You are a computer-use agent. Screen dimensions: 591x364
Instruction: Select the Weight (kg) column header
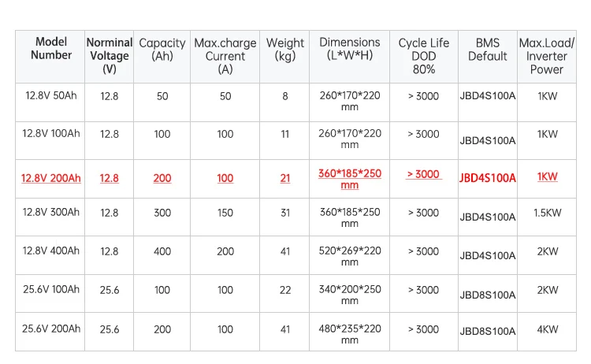click(285, 50)
